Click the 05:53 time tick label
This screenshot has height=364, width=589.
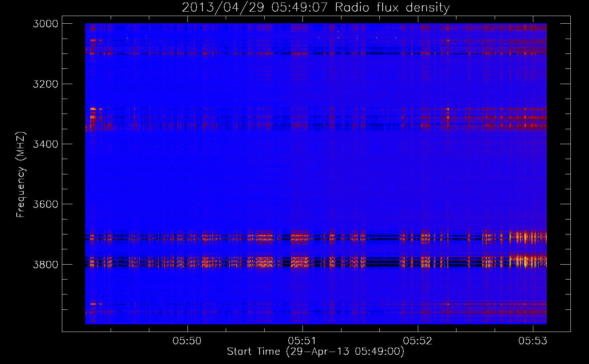point(533,341)
